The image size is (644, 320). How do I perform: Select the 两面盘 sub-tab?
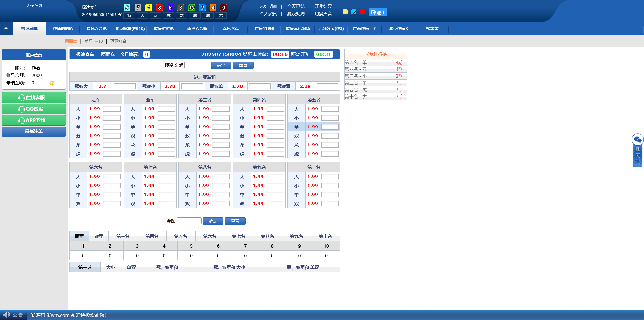(x=71, y=41)
